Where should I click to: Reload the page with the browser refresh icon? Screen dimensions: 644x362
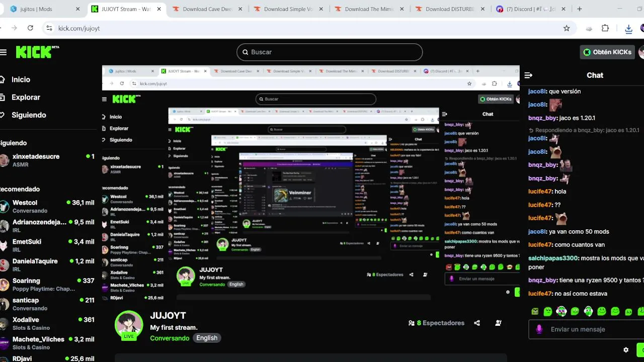pos(30,28)
